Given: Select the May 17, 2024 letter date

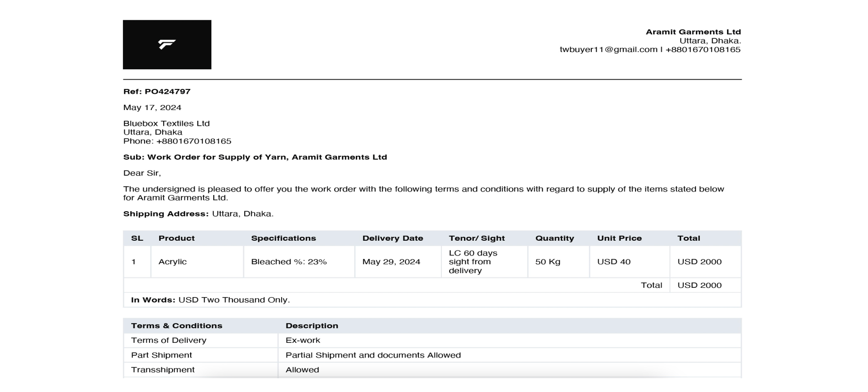Looking at the screenshot, I should [x=152, y=108].
